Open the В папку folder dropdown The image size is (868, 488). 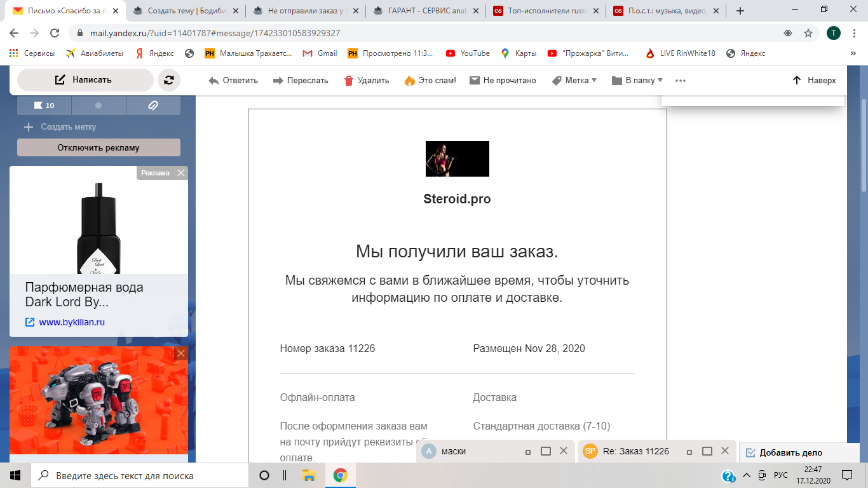pos(637,81)
